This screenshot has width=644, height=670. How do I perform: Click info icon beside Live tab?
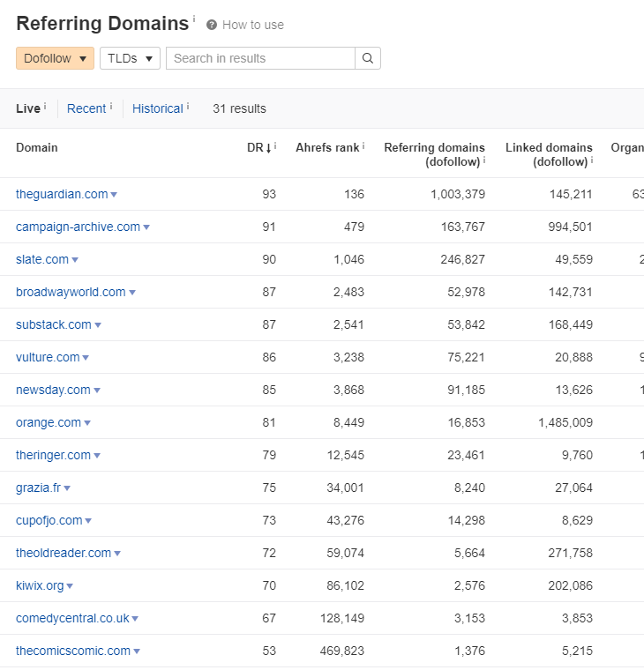pyautogui.click(x=45, y=106)
